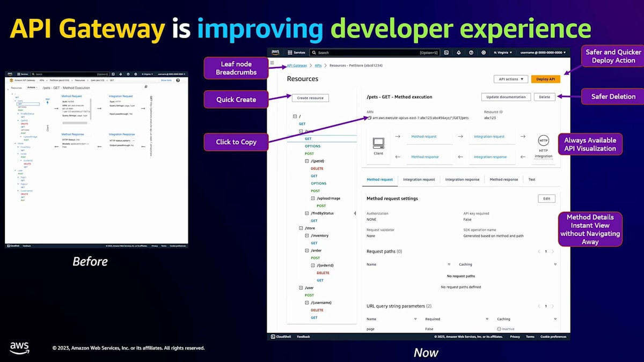Open the notifications bell in Now console
The height and width of the screenshot is (362, 644).
(459, 53)
